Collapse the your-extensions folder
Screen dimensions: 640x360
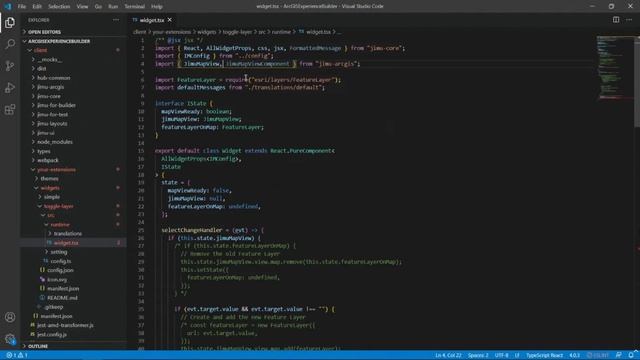point(73,170)
